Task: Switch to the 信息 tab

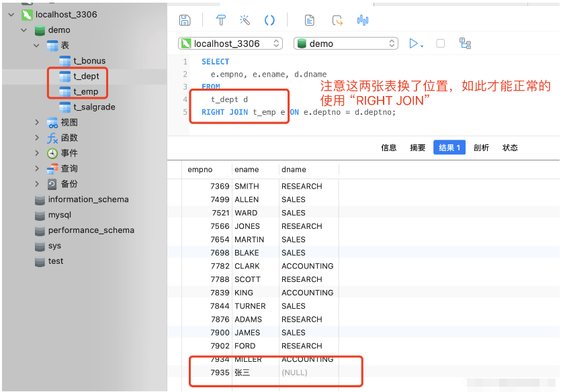Action: click(388, 148)
